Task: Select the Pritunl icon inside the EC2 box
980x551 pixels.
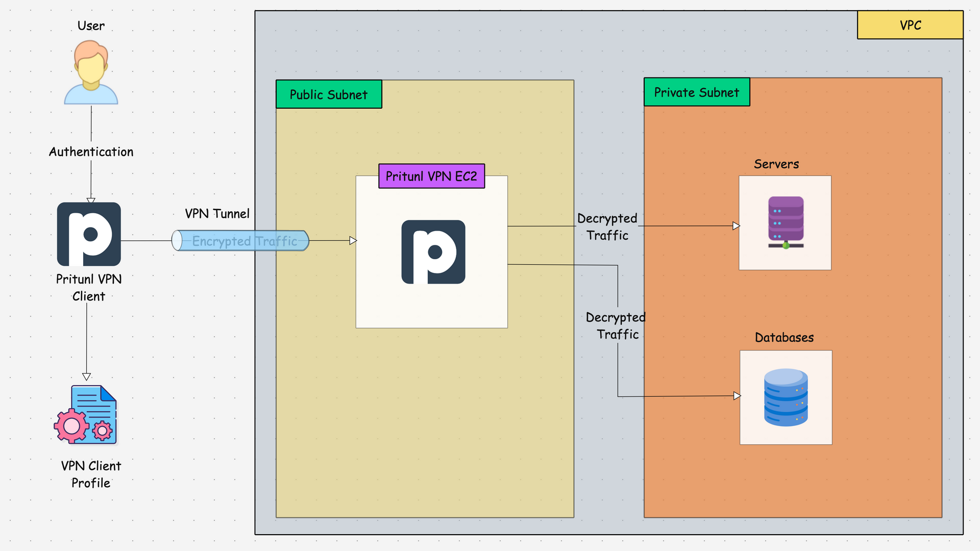Action: 433,251
